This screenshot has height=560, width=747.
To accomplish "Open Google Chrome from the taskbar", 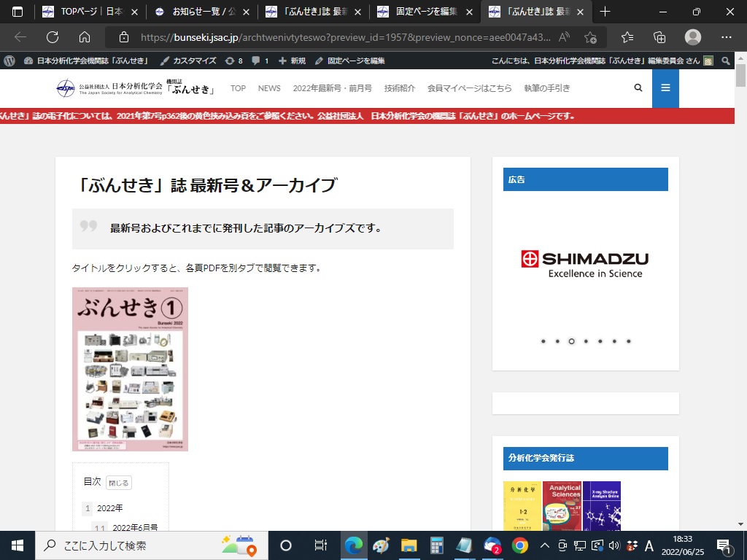I will pos(519,545).
